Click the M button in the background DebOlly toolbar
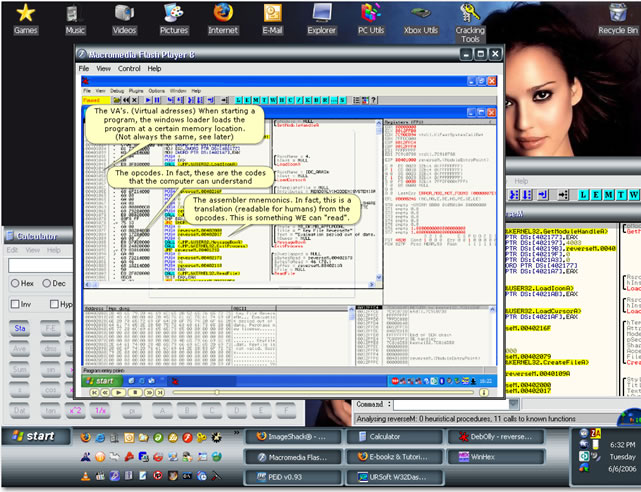The image size is (641, 492). (x=608, y=195)
